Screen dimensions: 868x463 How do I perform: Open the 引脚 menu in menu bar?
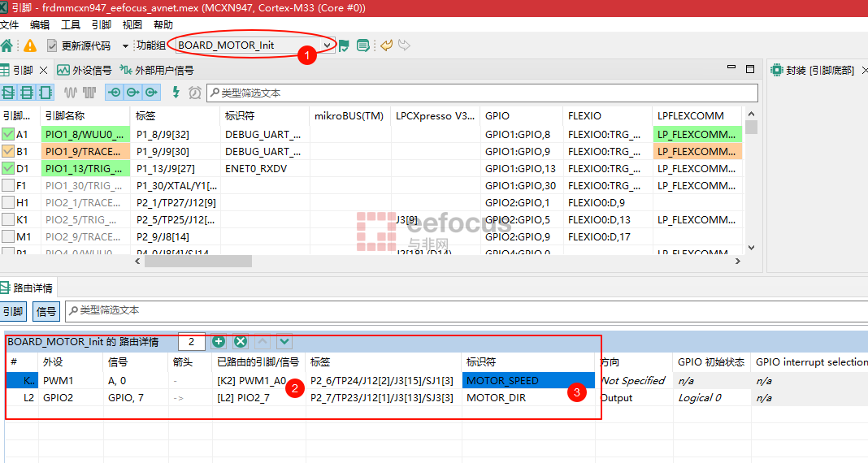[x=102, y=25]
